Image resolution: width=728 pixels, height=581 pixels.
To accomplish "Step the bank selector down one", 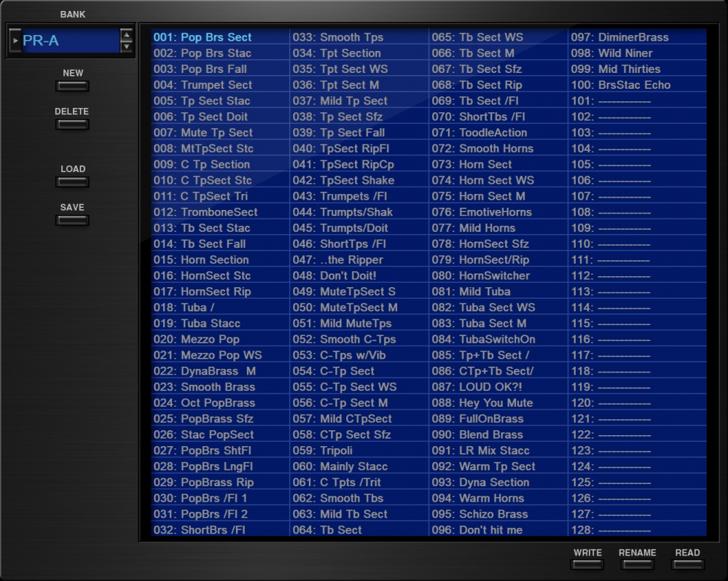I will (x=127, y=47).
